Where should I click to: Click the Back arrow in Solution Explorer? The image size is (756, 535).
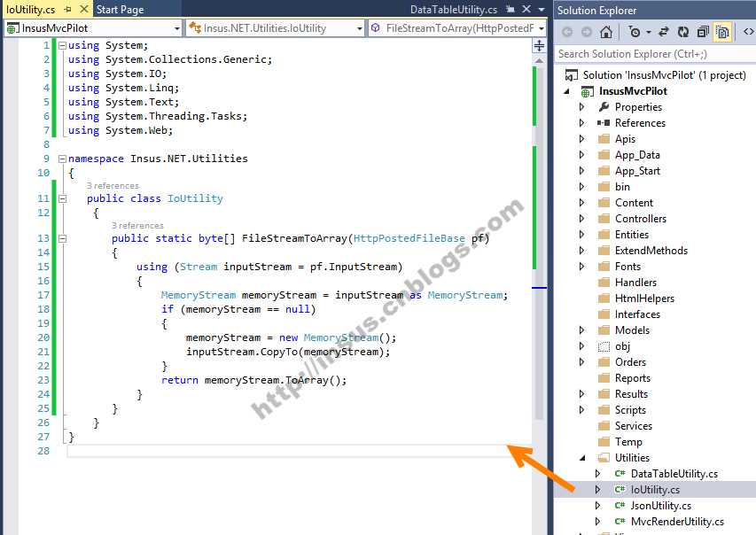(567, 32)
